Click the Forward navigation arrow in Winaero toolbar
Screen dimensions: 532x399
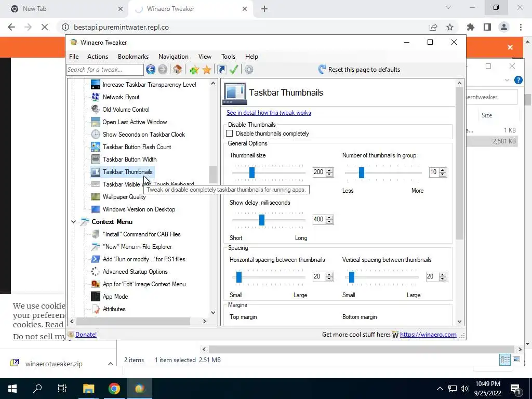point(163,70)
